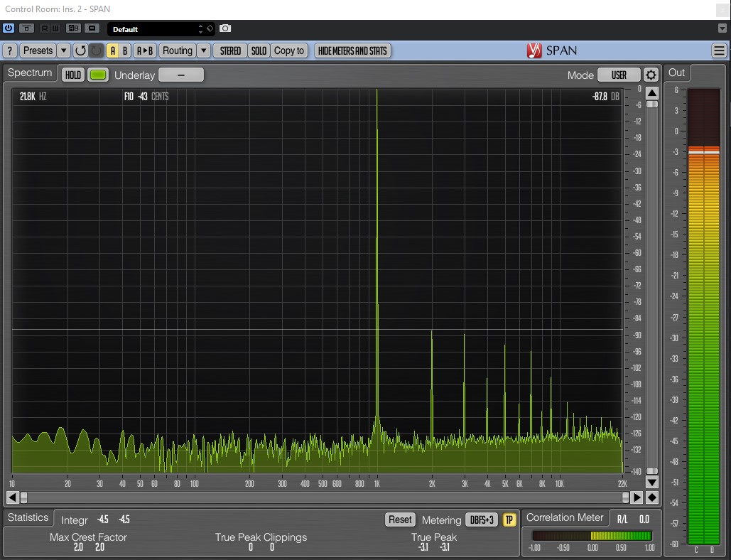This screenshot has width=731, height=560.
Task: Toggle spectrum HOLD
Action: [73, 75]
